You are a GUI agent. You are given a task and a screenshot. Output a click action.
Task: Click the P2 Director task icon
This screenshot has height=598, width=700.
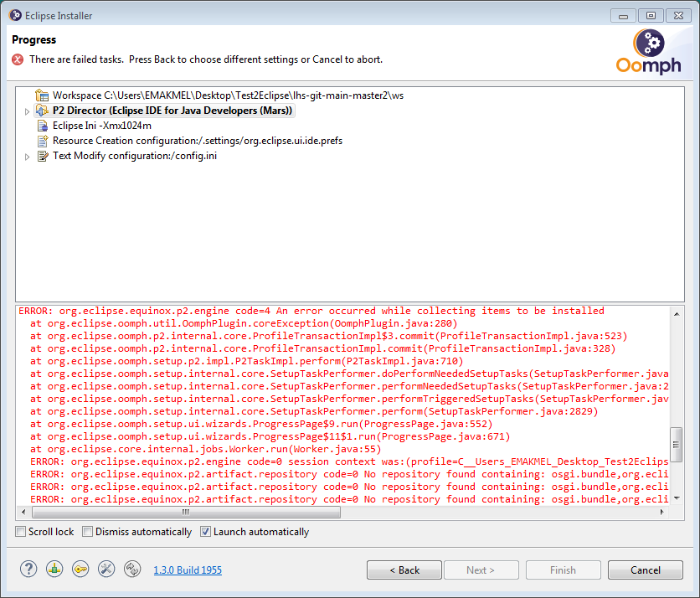(x=42, y=111)
